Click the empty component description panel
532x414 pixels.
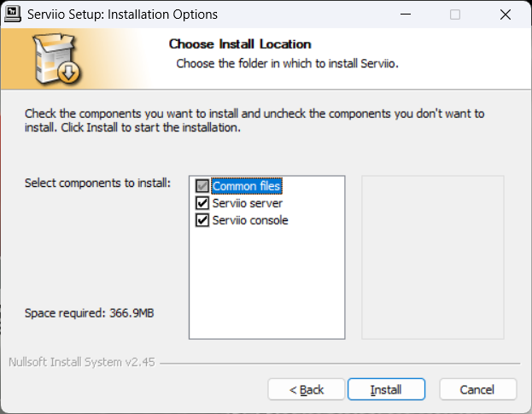[433, 257]
